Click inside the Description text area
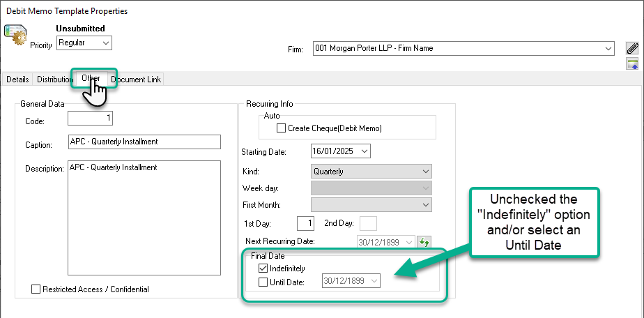The width and height of the screenshot is (644, 318). (x=144, y=218)
